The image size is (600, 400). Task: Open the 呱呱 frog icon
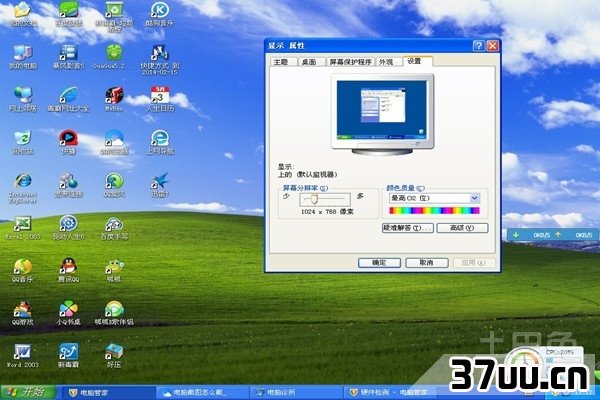114,267
